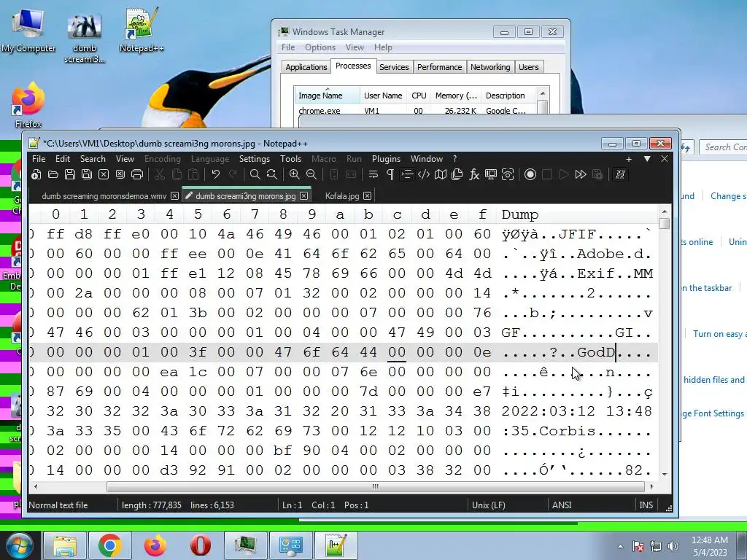Click the user-defined language icon
Image resolution: width=747 pixels, height=560 pixels.
point(424,175)
